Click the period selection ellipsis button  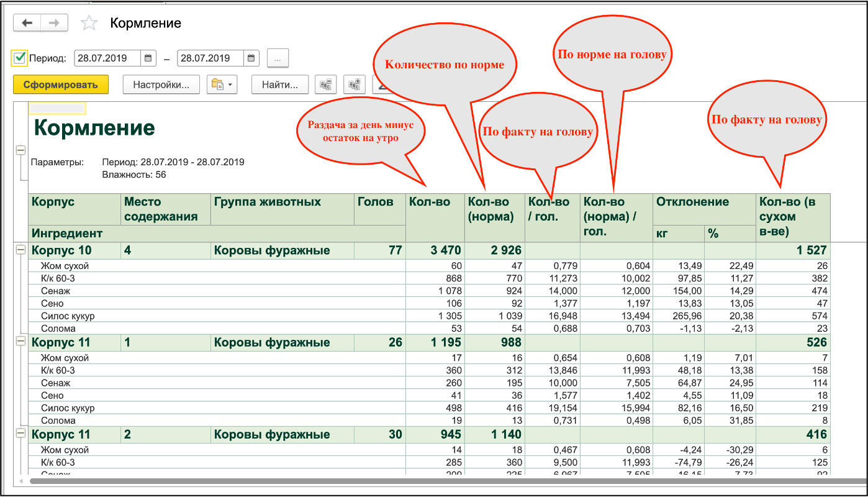pyautogui.click(x=278, y=58)
